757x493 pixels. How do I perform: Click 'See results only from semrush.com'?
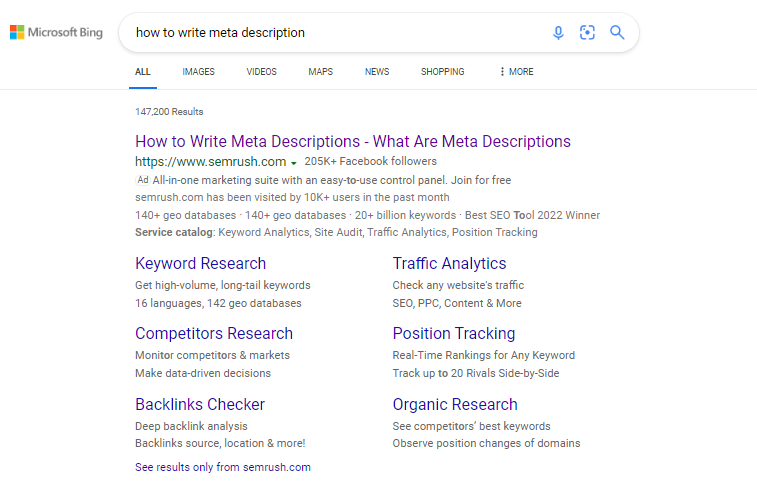[x=223, y=467]
